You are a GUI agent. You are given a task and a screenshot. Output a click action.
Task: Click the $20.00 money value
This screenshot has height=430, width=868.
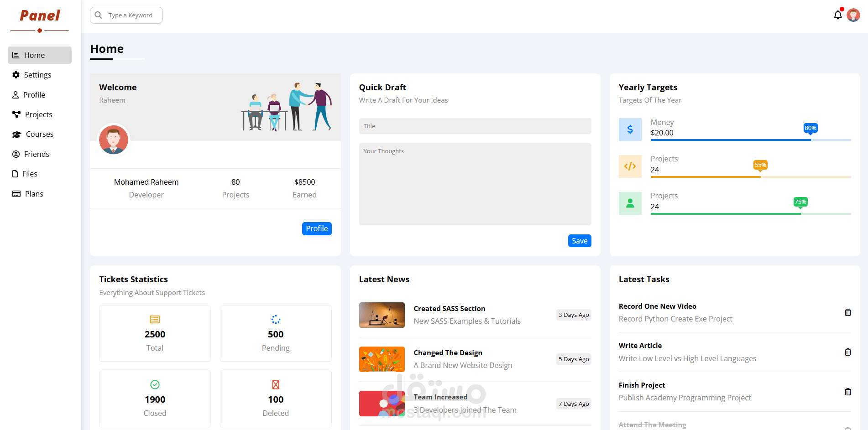[662, 133]
